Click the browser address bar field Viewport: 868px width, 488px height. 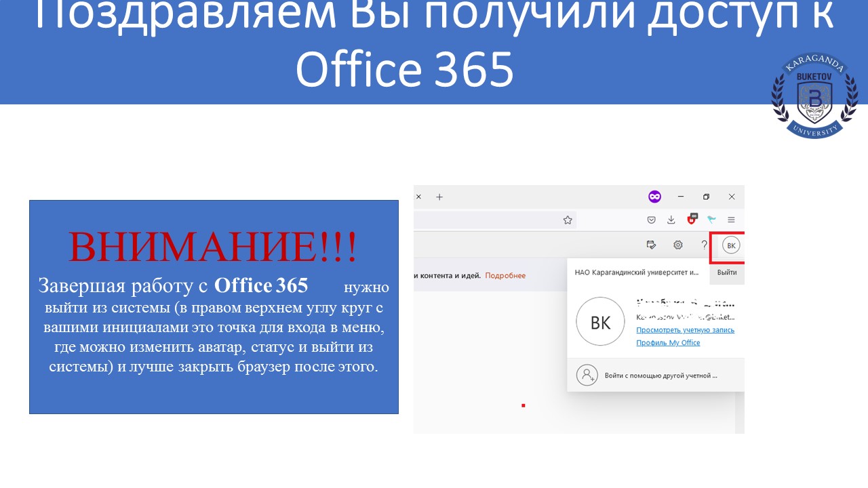495,220
